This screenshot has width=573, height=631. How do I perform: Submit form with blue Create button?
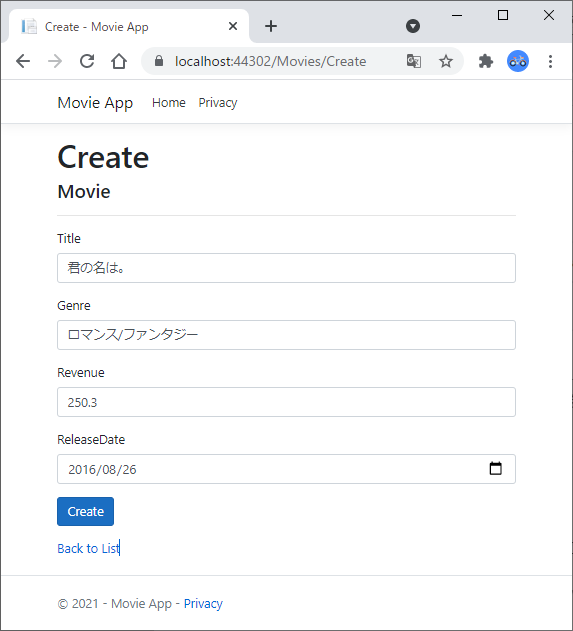click(85, 511)
